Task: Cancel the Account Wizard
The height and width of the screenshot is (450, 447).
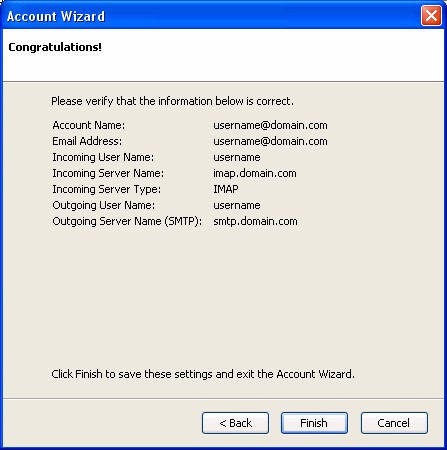Action: [394, 423]
